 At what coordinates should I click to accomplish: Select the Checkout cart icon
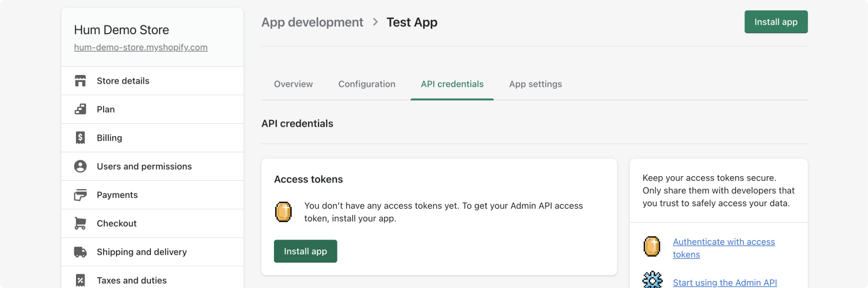[80, 223]
